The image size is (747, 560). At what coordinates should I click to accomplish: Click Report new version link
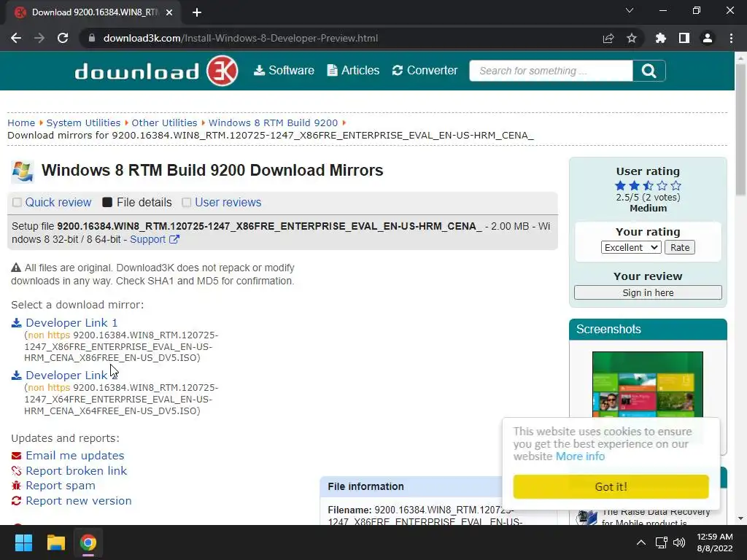79,501
